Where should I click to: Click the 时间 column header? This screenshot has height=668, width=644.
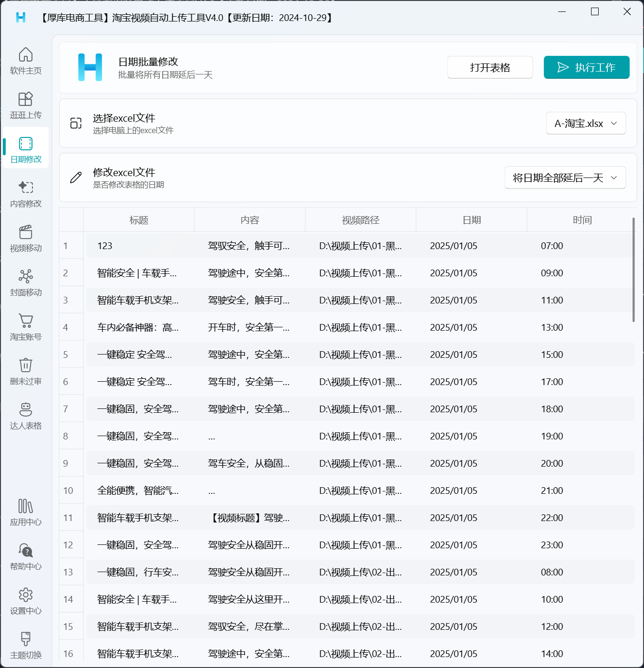pyautogui.click(x=582, y=220)
